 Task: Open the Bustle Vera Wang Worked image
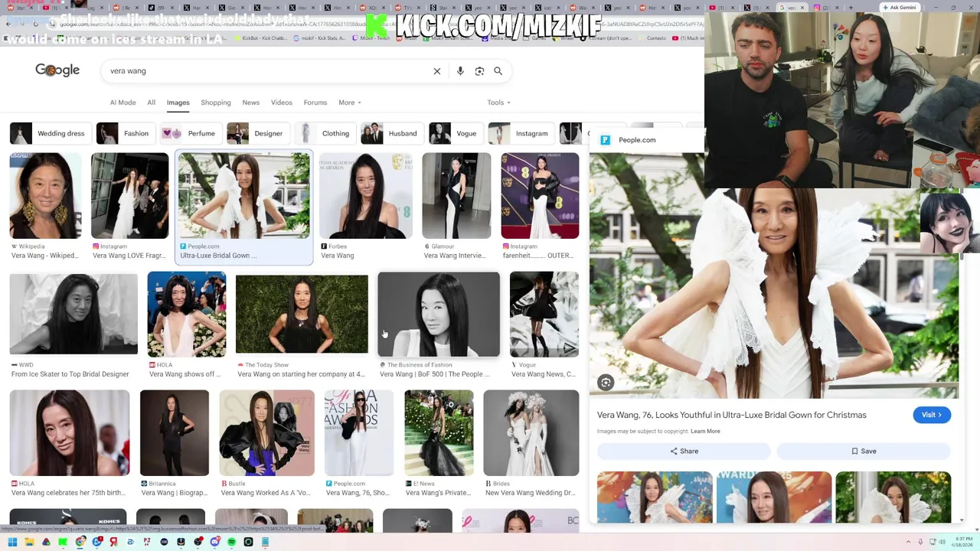[x=266, y=433]
